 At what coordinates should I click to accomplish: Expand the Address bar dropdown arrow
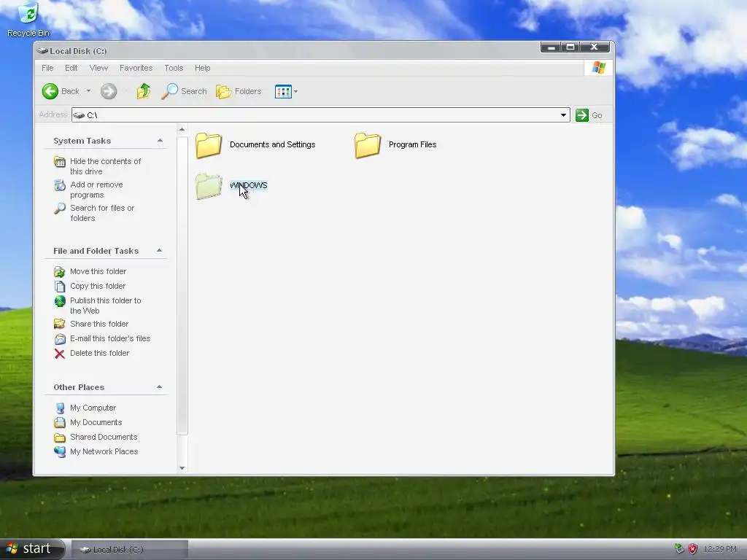563,114
